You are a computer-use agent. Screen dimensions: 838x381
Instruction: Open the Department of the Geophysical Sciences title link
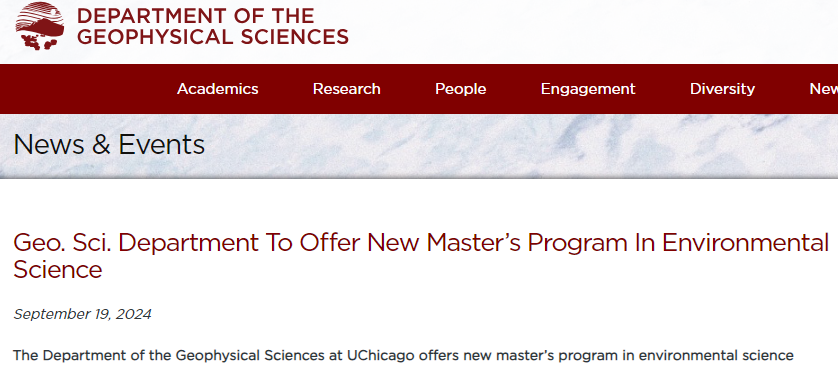tap(212, 26)
